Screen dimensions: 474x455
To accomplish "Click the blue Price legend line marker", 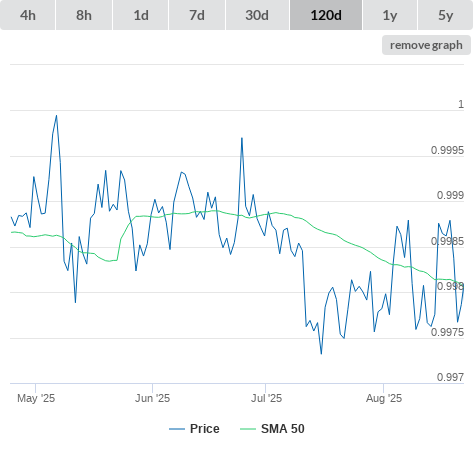I will point(177,429).
